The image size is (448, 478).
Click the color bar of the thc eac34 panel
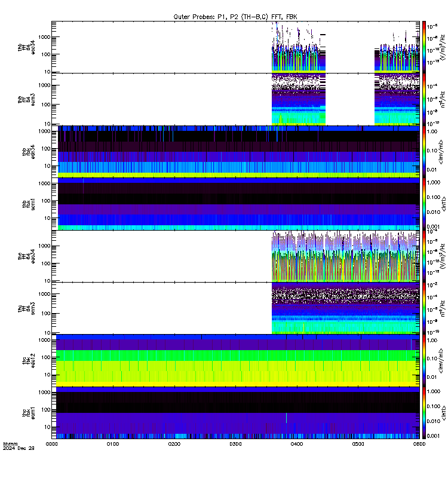(424, 256)
